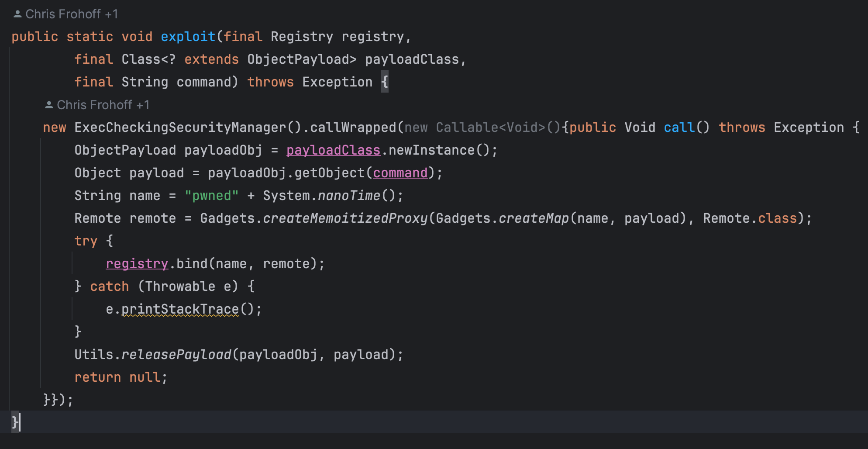
Task: Click the underlined 'payloadClass' reference
Action: coord(333,150)
